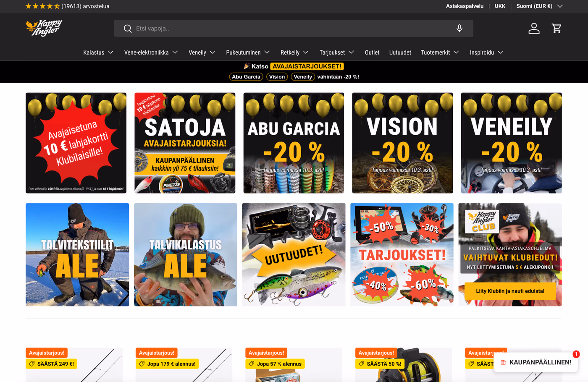Click the 'SÄÄSTÄ 249 €!' product badge
This screenshot has height=382, width=588.
tap(51, 364)
